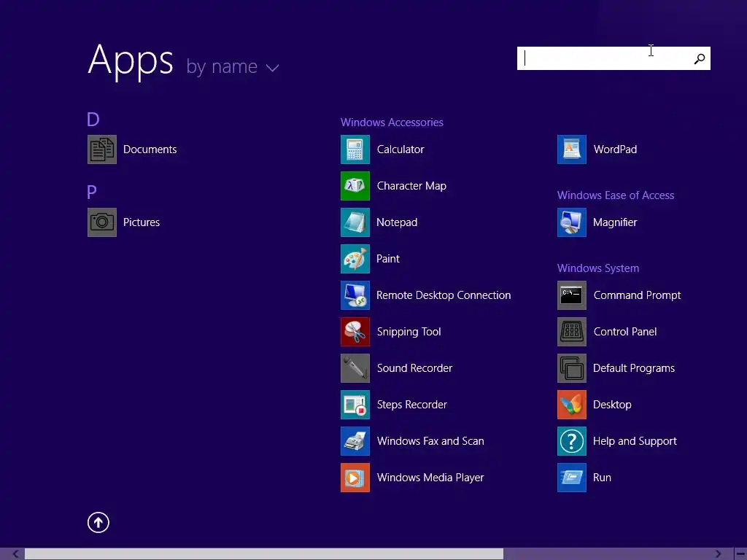
Task: Open the Character Map icon
Action: (x=355, y=186)
